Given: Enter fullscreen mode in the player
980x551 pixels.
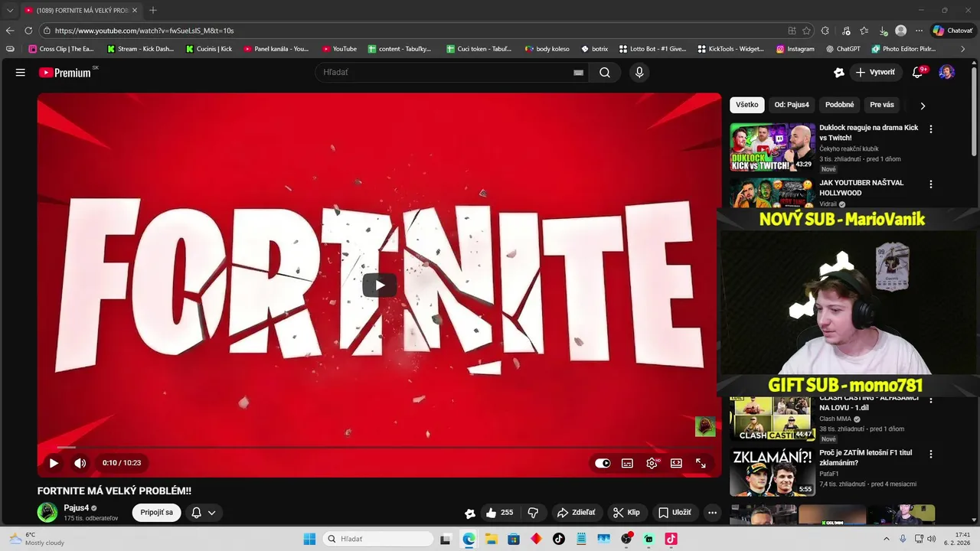Looking at the screenshot, I should click(701, 463).
